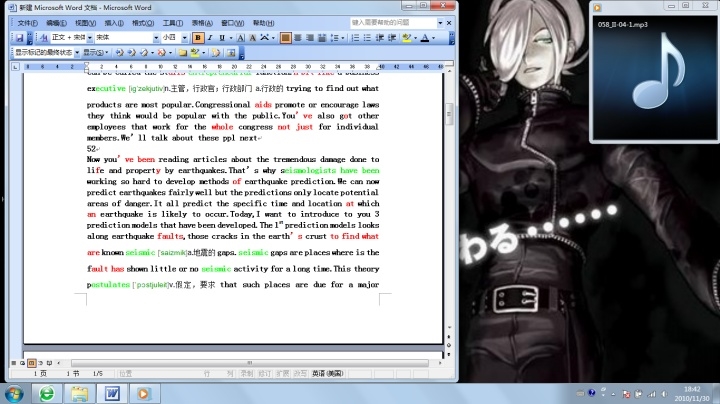Screen dimensions: 720x404
Task: Open the 视图(V) View menu
Action: click(x=85, y=23)
